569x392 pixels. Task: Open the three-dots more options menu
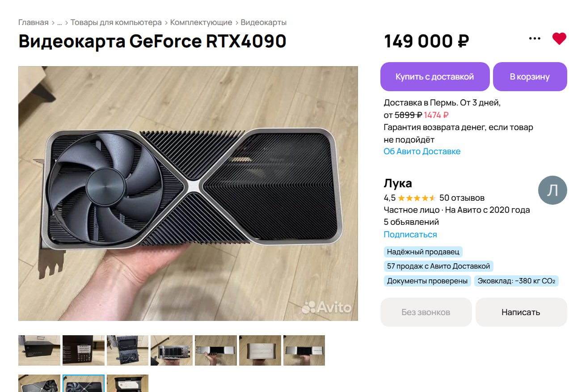click(x=535, y=38)
